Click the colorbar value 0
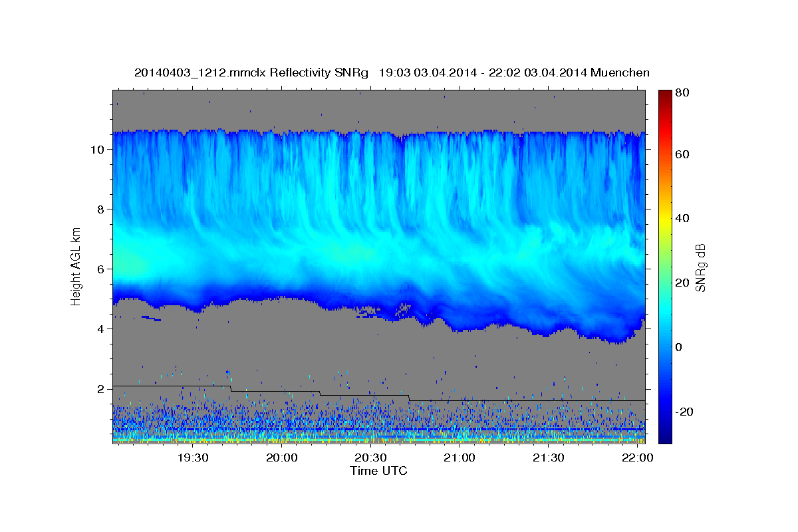This screenshot has width=798, height=532. (680, 347)
